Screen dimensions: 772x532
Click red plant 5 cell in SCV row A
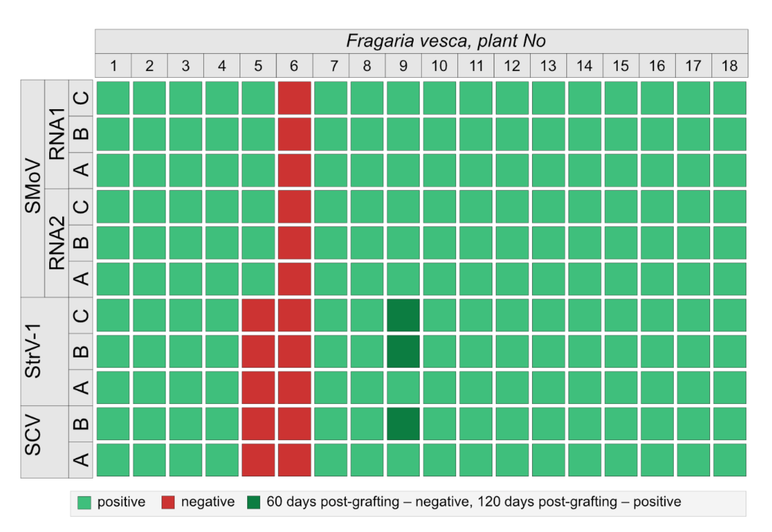(x=258, y=460)
